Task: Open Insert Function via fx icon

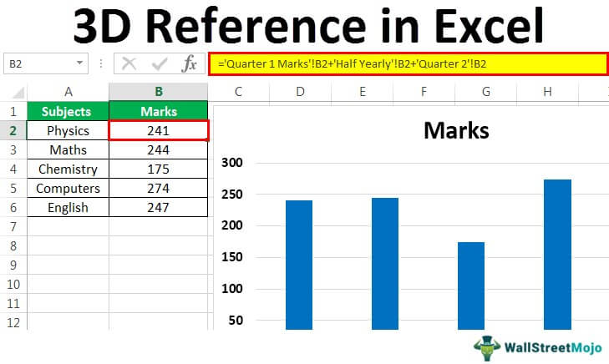Action: pyautogui.click(x=190, y=64)
